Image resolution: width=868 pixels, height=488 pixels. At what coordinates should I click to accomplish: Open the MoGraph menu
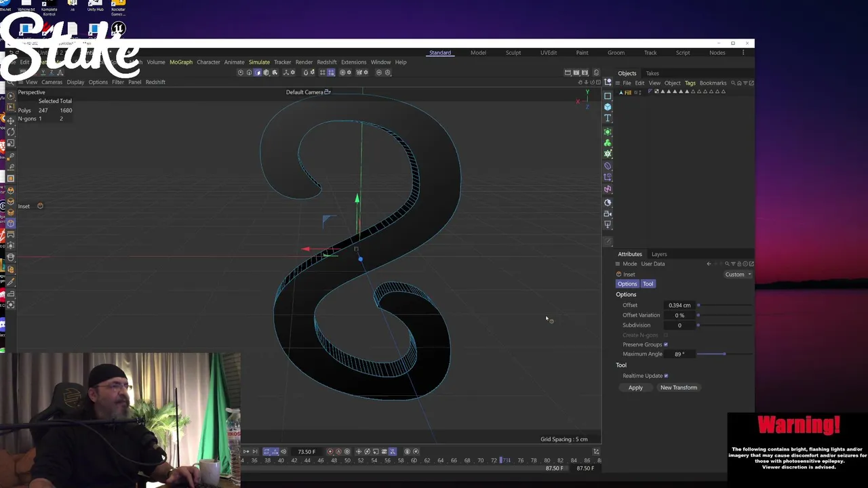[x=181, y=62]
